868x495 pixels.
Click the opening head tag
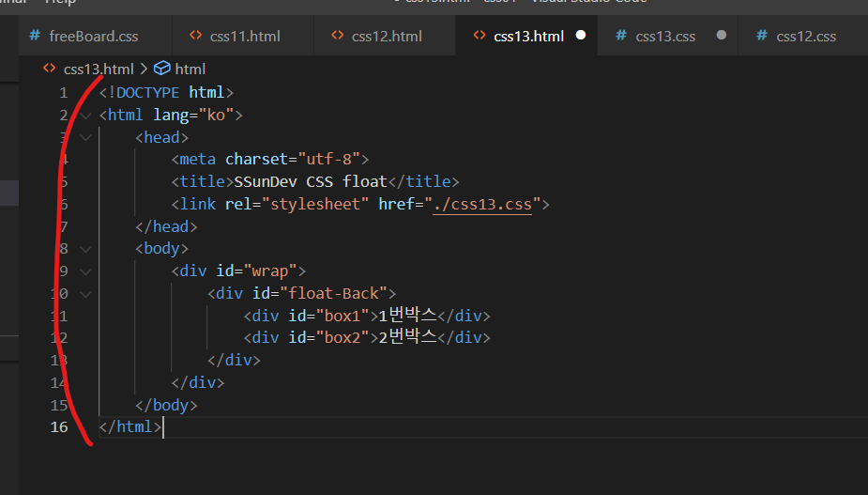pyautogui.click(x=161, y=137)
